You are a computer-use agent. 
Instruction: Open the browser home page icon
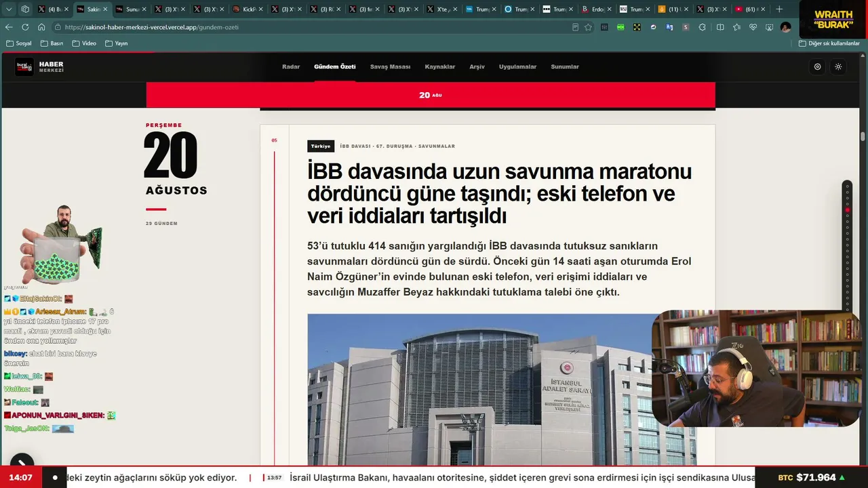click(41, 27)
